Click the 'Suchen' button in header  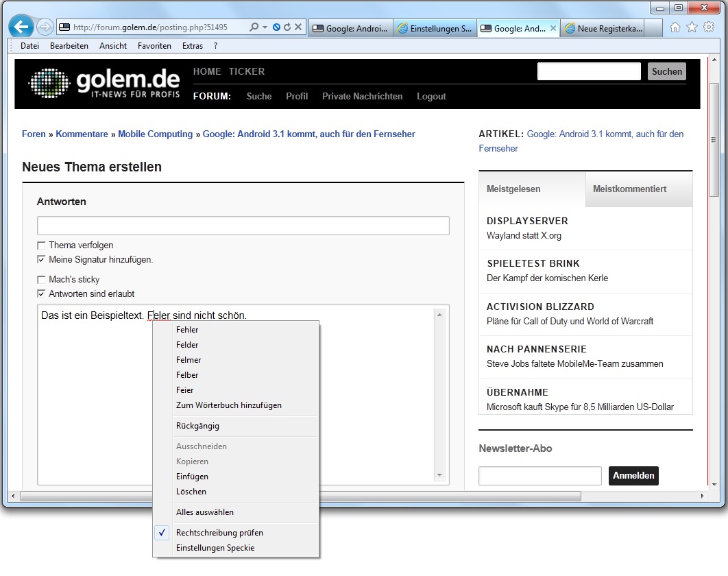666,71
